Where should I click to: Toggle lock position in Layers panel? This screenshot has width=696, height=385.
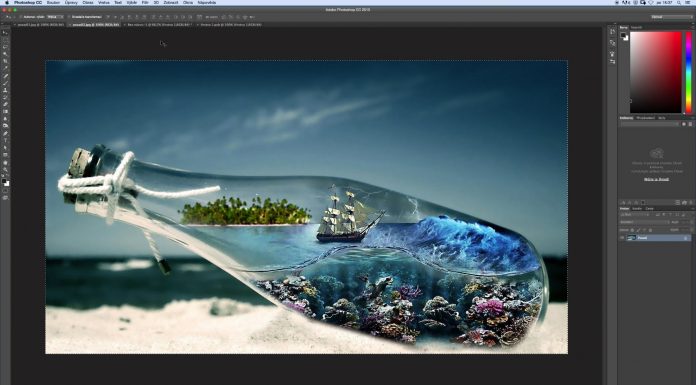click(645, 230)
